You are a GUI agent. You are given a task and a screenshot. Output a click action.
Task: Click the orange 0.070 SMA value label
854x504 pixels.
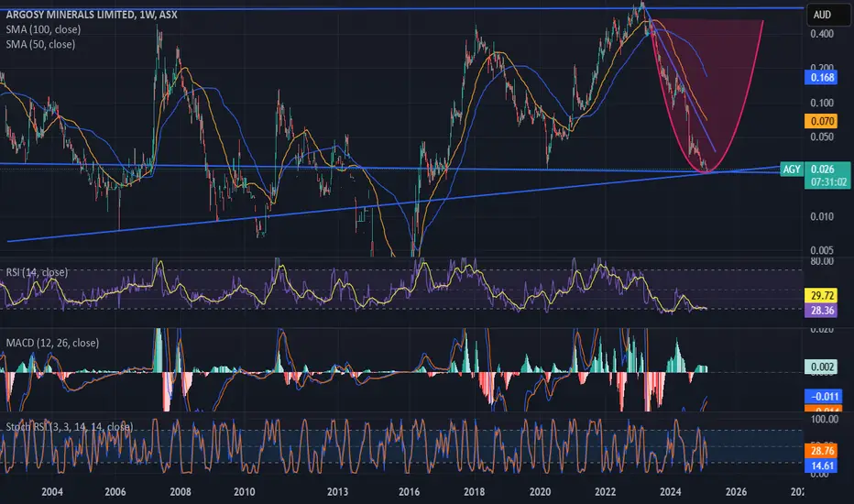coord(822,121)
